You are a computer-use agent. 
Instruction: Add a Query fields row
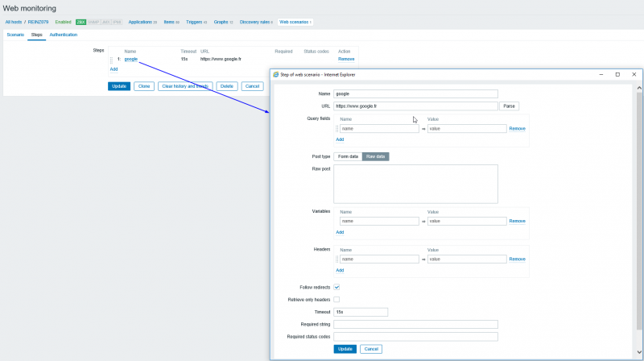340,139
